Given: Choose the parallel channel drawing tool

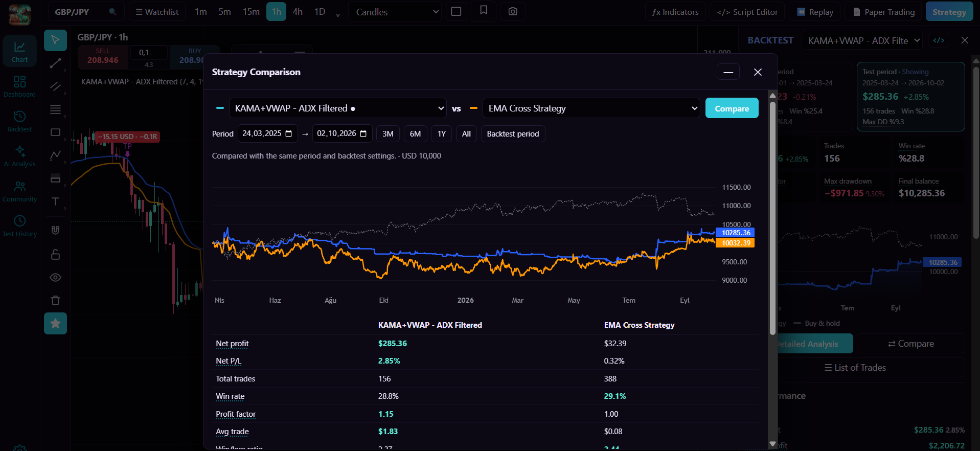Looking at the screenshot, I should pos(55,86).
